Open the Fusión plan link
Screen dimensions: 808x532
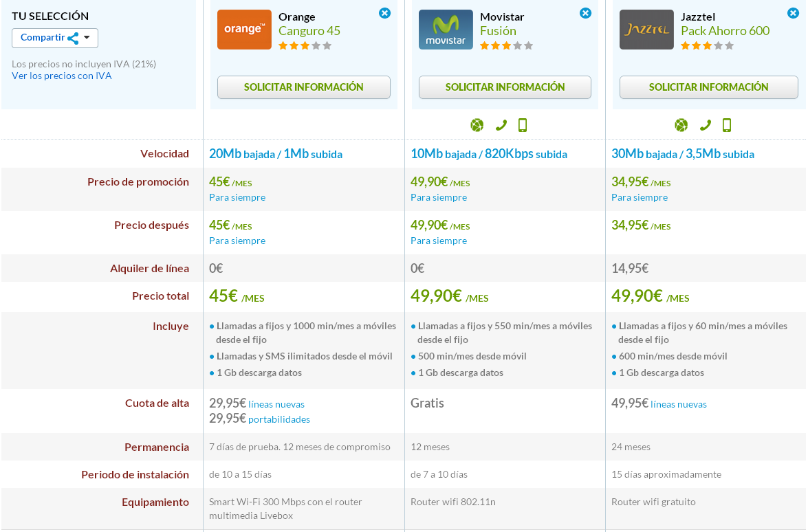498,31
